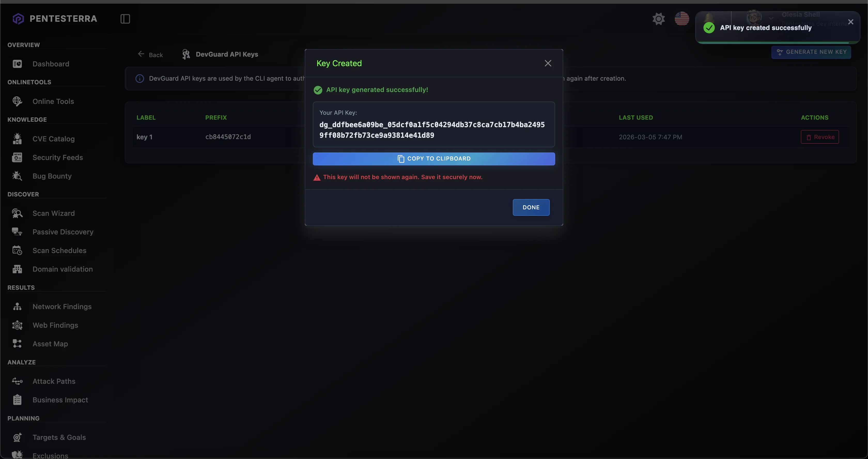Click the key 1 label cell
868x459 pixels.
point(145,137)
